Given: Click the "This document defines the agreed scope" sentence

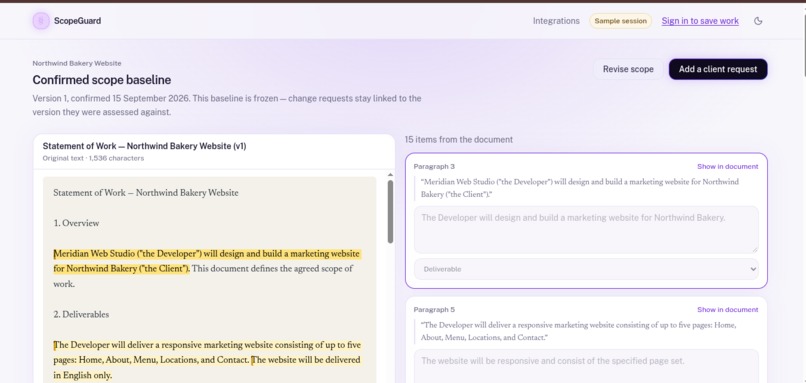Looking at the screenshot, I should tap(203, 276).
